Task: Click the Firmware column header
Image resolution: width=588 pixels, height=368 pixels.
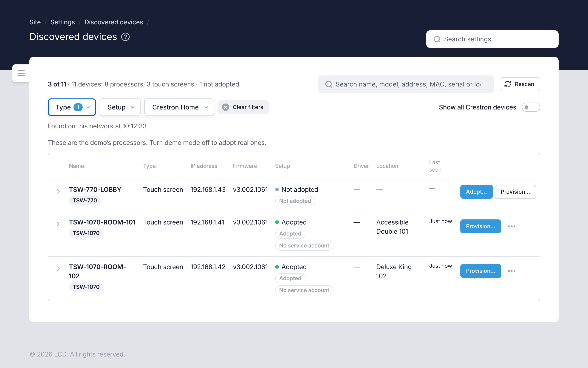Action: [x=245, y=166]
